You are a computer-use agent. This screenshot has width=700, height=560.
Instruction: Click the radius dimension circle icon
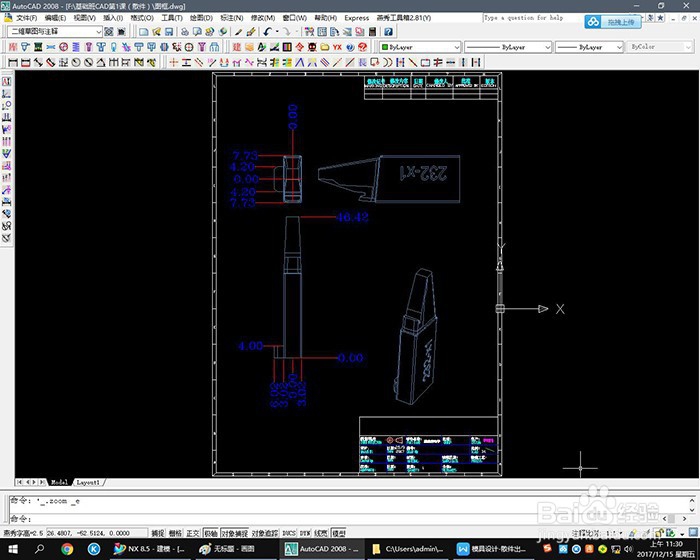coord(76,63)
